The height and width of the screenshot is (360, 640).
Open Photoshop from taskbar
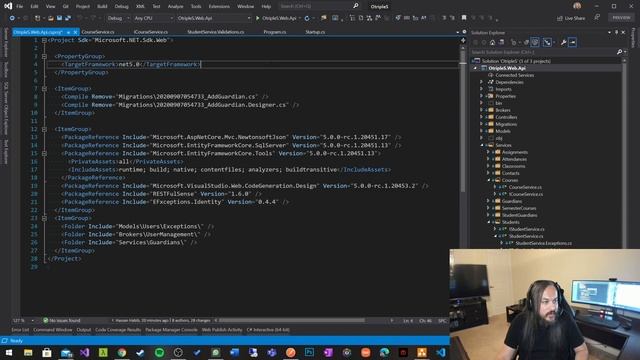309,352
